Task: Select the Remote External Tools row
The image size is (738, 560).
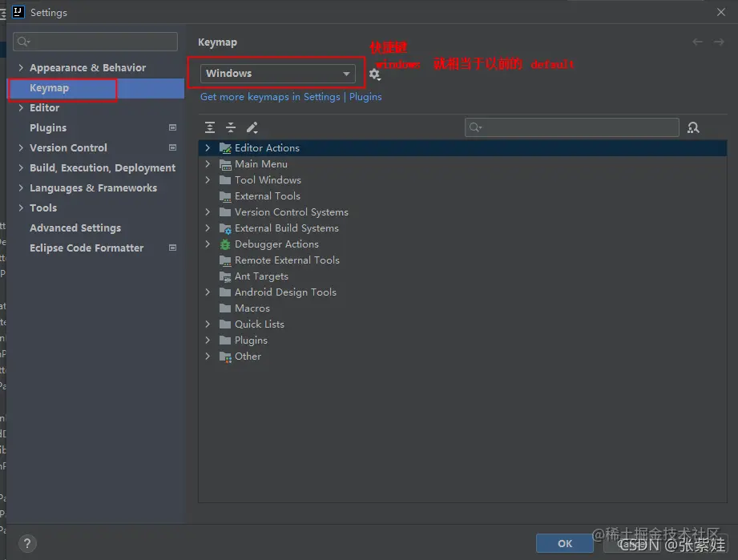Action: point(462,260)
